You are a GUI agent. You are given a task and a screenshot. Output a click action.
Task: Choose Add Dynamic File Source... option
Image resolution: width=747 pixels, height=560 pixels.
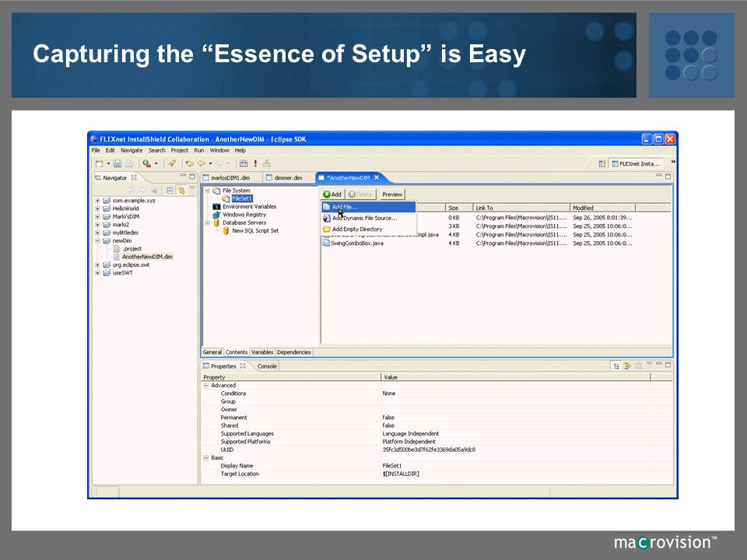point(369,218)
